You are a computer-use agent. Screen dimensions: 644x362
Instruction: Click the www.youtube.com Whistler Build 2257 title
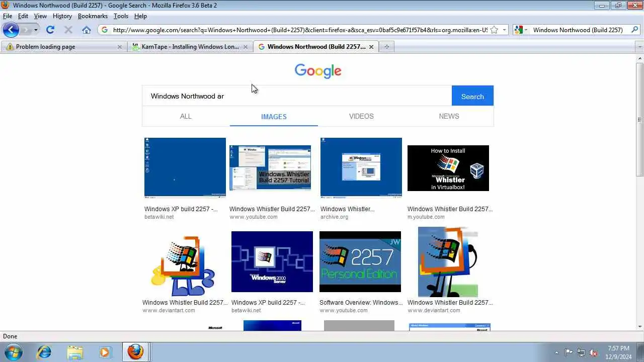pyautogui.click(x=272, y=209)
